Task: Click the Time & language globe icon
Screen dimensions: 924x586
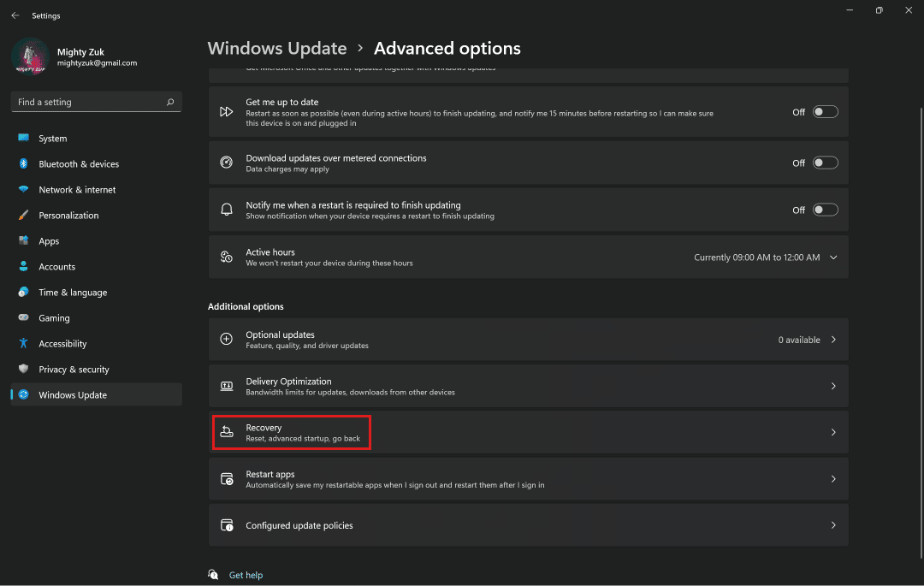Action: [x=24, y=292]
